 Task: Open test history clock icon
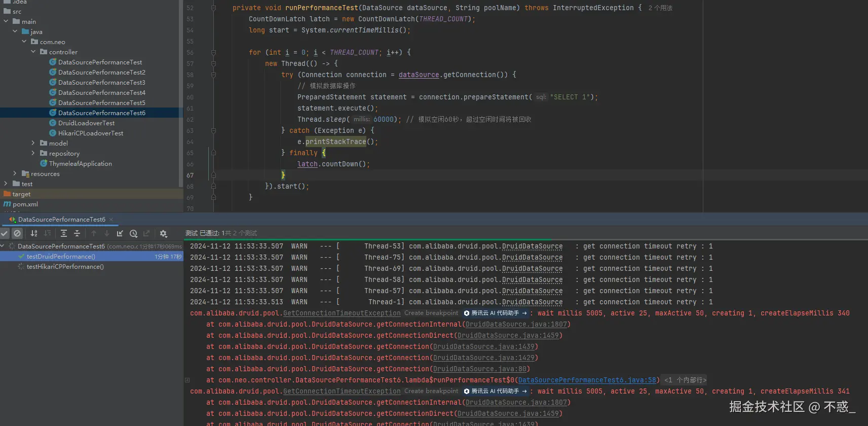(x=133, y=233)
